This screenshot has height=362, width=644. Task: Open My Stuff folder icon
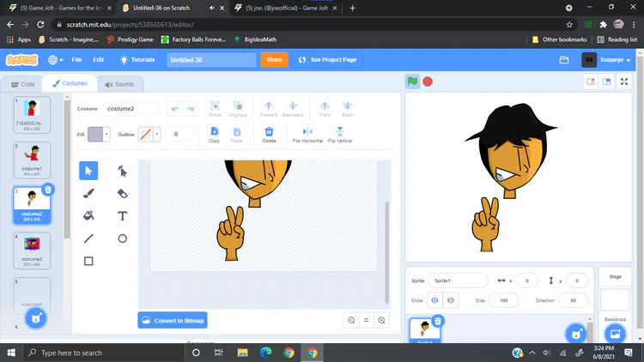coord(564,60)
